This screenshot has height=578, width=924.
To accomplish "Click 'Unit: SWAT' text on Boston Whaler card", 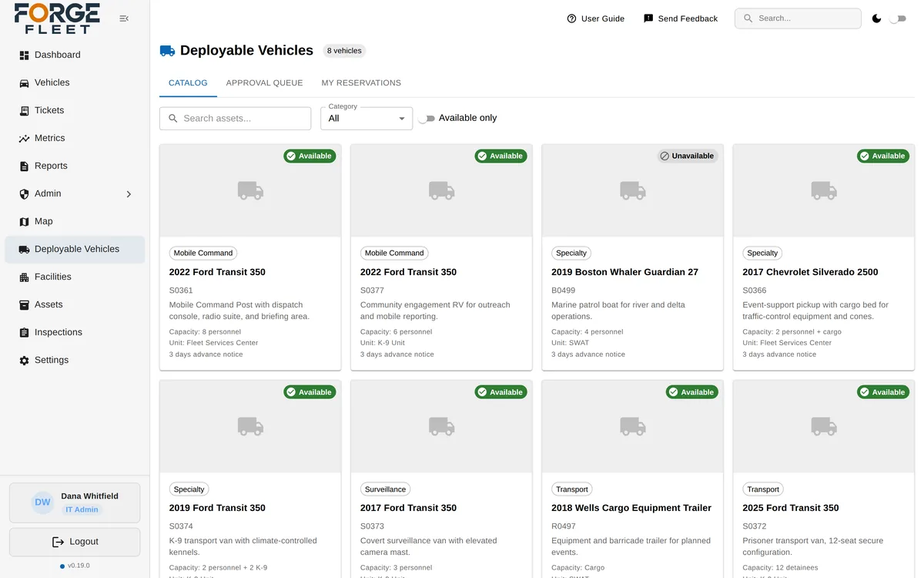I will coord(570,343).
